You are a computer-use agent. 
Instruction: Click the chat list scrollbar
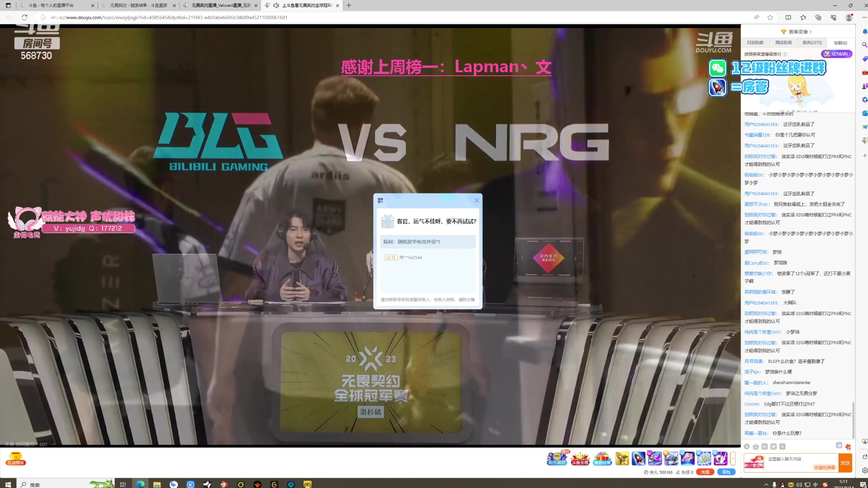click(853, 420)
